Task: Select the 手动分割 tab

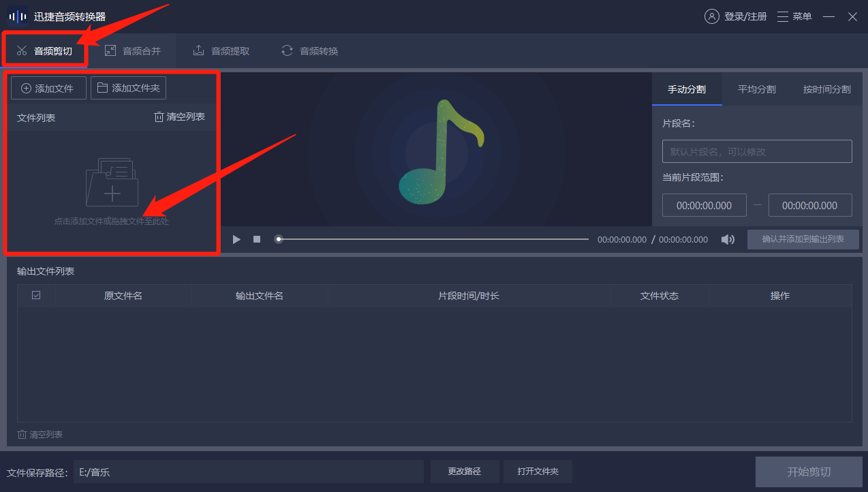Action: pos(687,89)
